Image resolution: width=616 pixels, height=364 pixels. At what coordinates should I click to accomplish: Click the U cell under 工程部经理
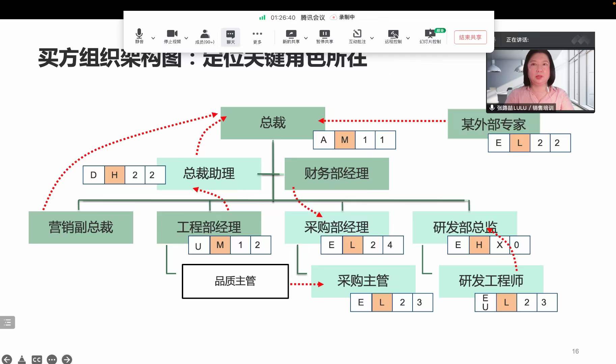pos(199,245)
